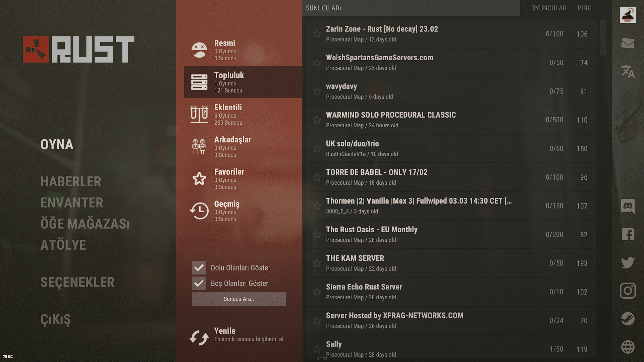The height and width of the screenshot is (362, 644).
Task: Sort server list by PING header
Action: (x=584, y=8)
